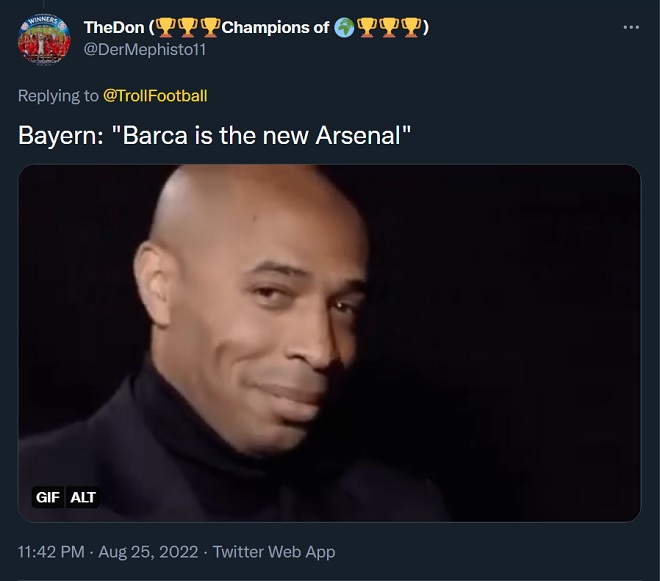The width and height of the screenshot is (660, 581).
Task: Play the GIF of the smirking man
Action: click(x=329, y=340)
